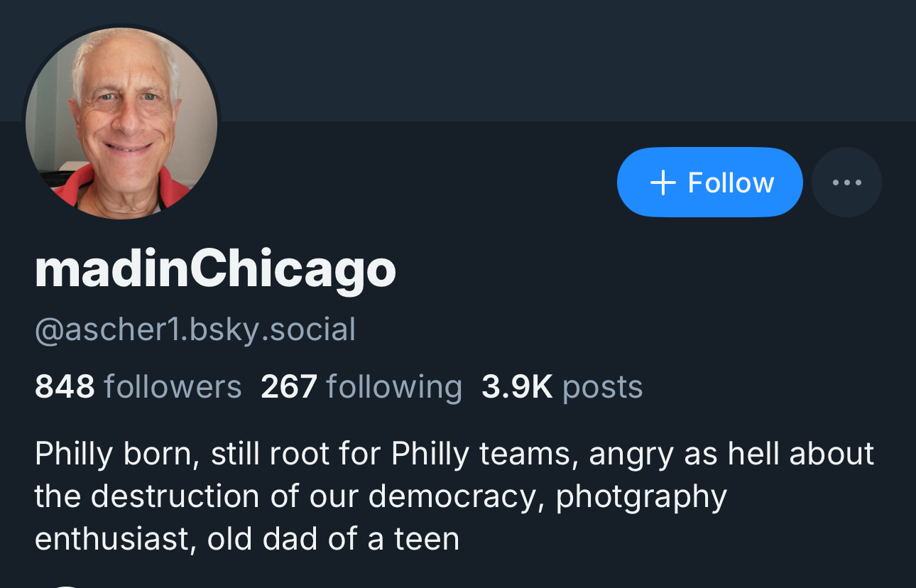Click "photgraphy enthusiast" bio line
916x588 pixels.
click(641, 496)
